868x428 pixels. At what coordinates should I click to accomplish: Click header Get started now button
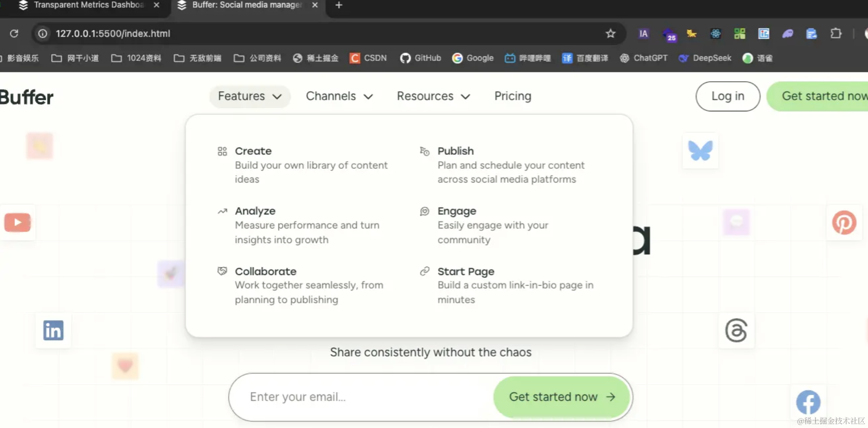(818, 96)
